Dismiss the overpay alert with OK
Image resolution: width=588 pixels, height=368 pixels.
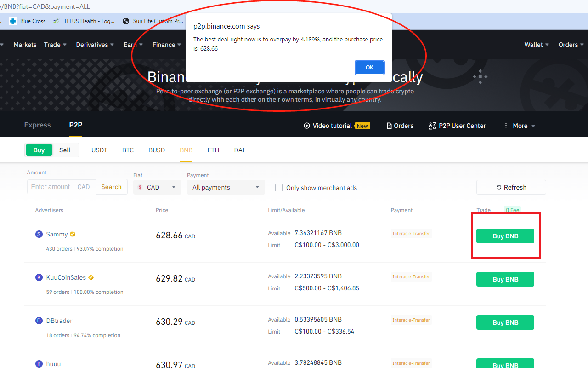point(369,67)
